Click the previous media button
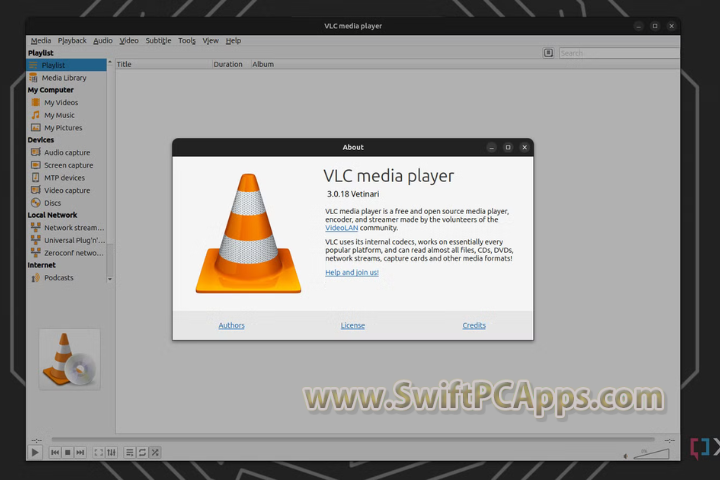This screenshot has height=480, width=720. (x=55, y=453)
